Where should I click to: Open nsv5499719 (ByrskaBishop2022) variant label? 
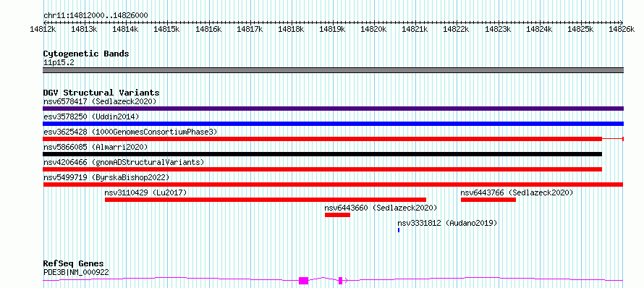pos(106,177)
